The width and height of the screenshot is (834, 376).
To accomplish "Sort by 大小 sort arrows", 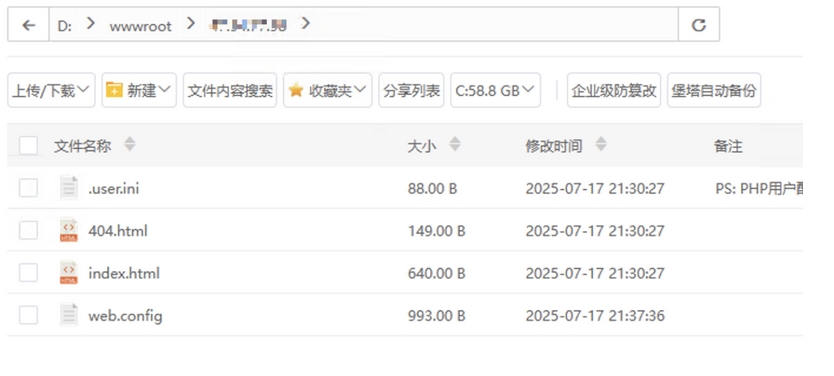I will (455, 144).
